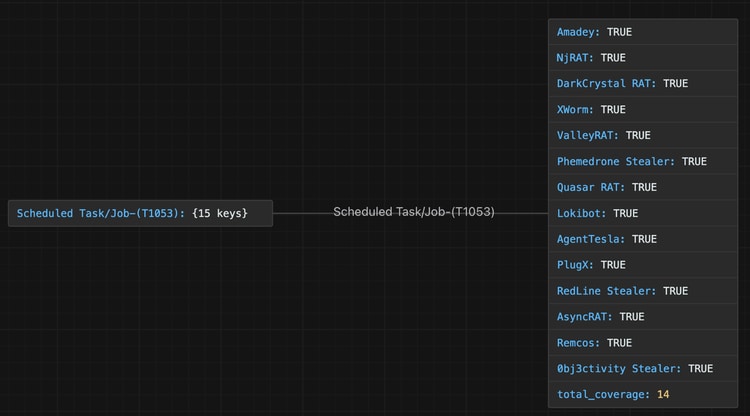Select the total_coverage: 14 row
The image size is (750, 416).
pos(643,394)
